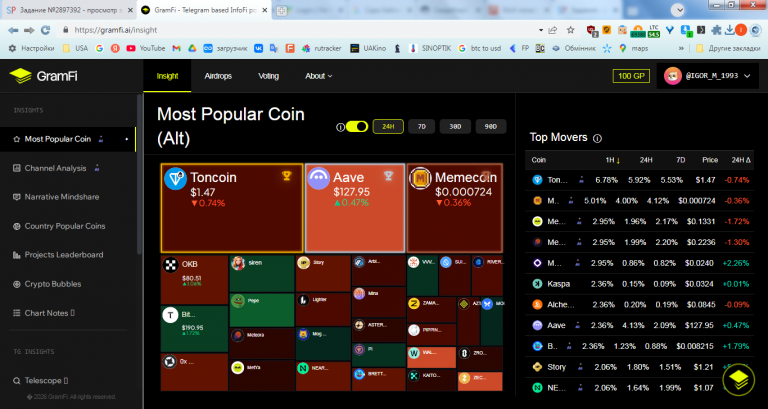Select the 24H timeframe
This screenshot has width=768, height=409.
[x=388, y=126]
